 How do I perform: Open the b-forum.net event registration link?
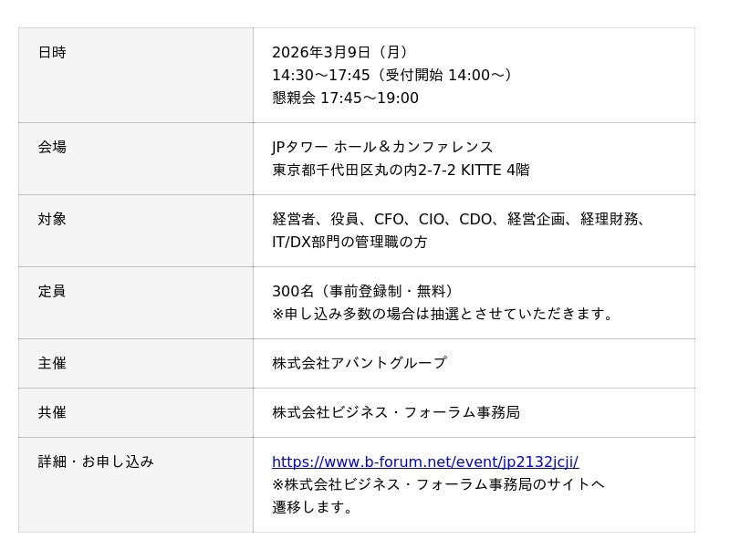(425, 461)
